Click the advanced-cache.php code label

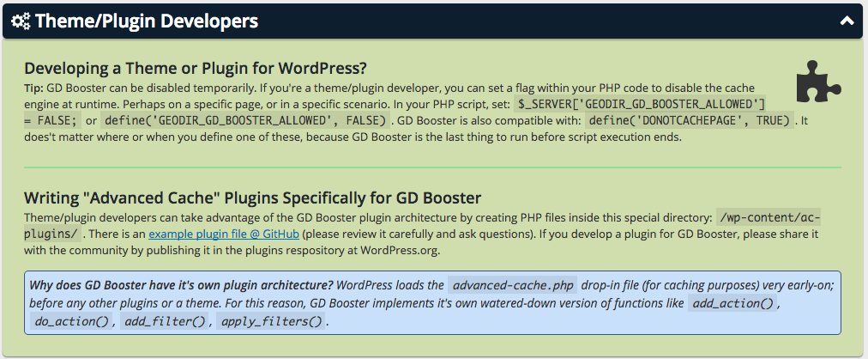tap(513, 285)
